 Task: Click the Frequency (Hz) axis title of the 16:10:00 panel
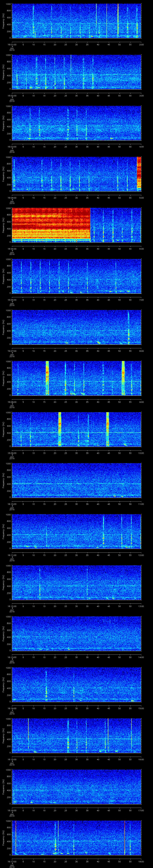pos(3,480)
